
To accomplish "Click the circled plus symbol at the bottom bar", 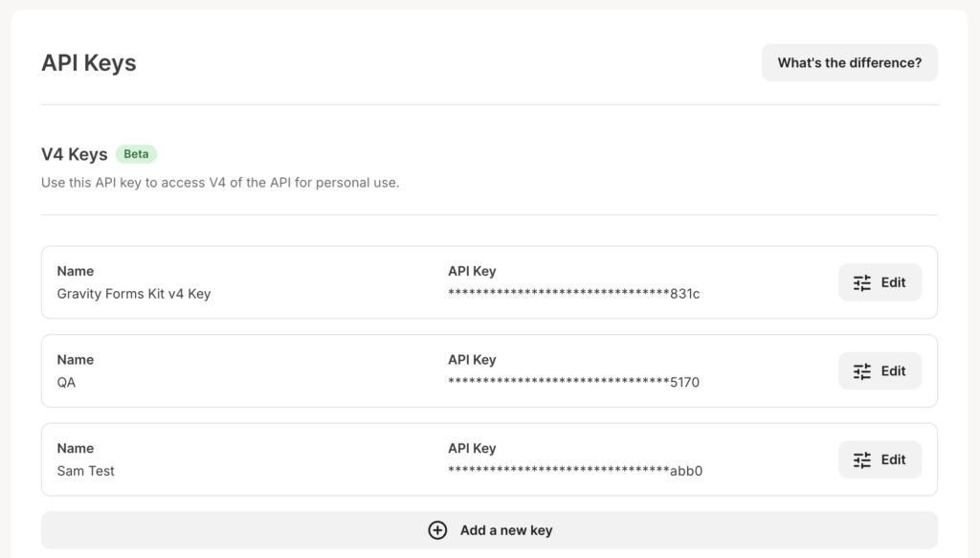I will 437,529.
